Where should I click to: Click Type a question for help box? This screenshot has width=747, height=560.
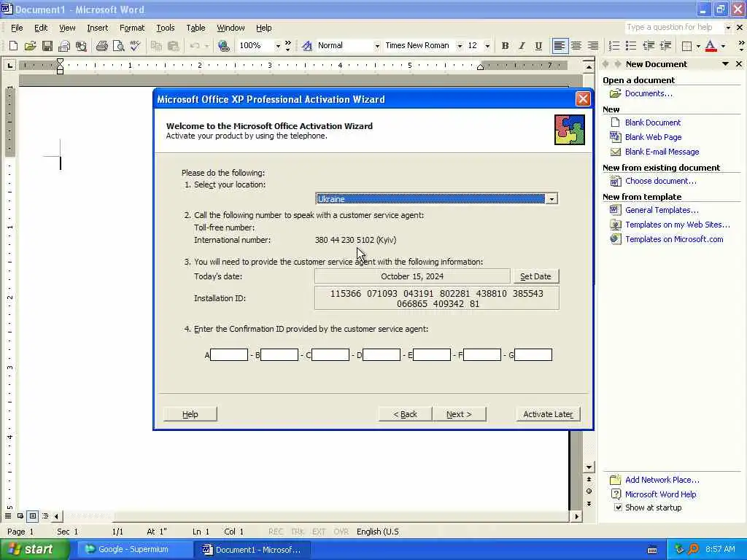(673, 28)
